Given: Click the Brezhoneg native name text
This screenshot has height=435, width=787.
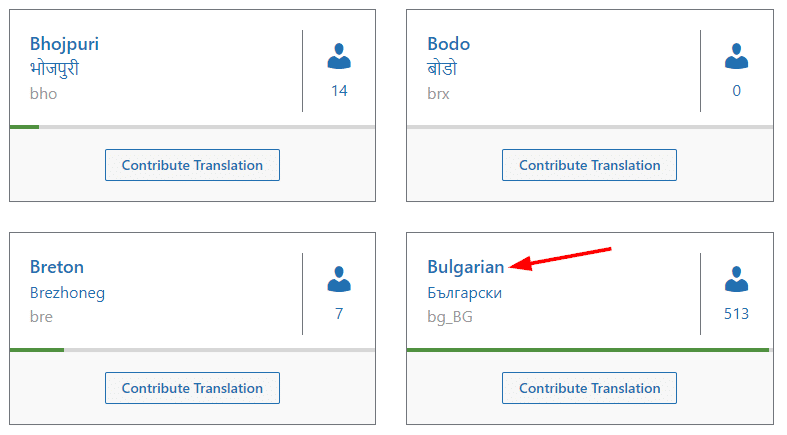Looking at the screenshot, I should coord(67,293).
